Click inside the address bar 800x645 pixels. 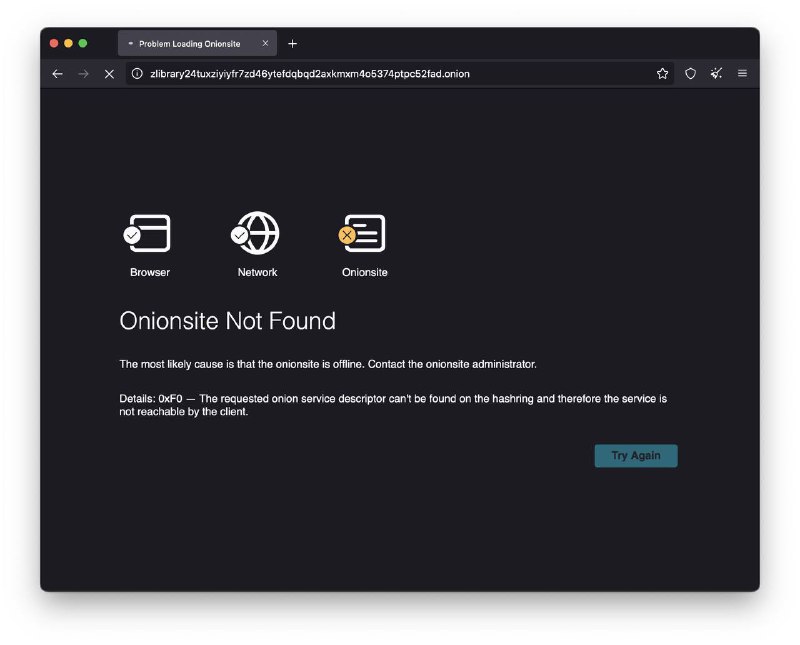(400, 73)
